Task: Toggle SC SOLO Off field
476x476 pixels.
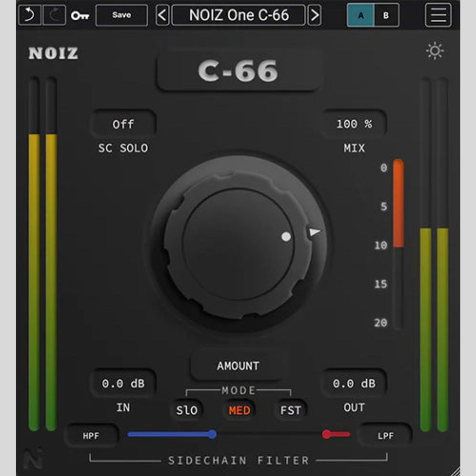Action: [123, 124]
